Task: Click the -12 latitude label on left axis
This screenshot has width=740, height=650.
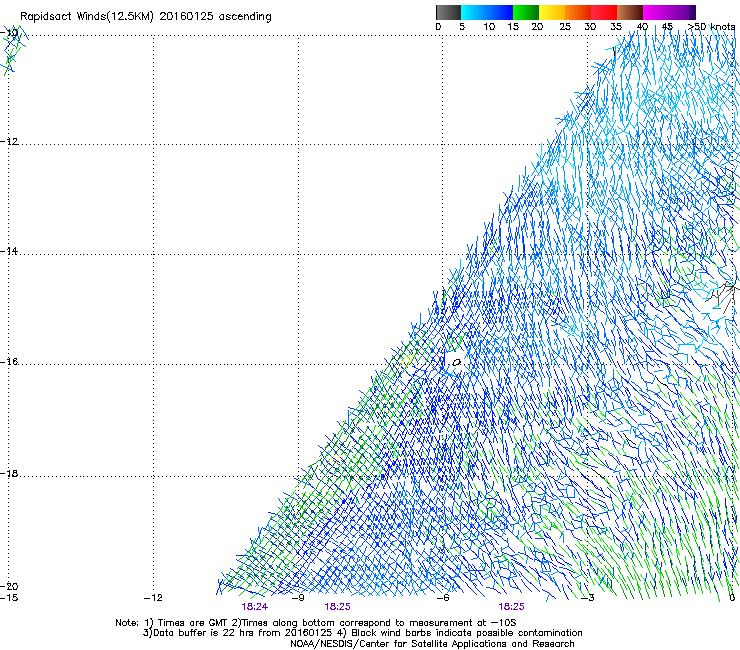Action: [9, 142]
